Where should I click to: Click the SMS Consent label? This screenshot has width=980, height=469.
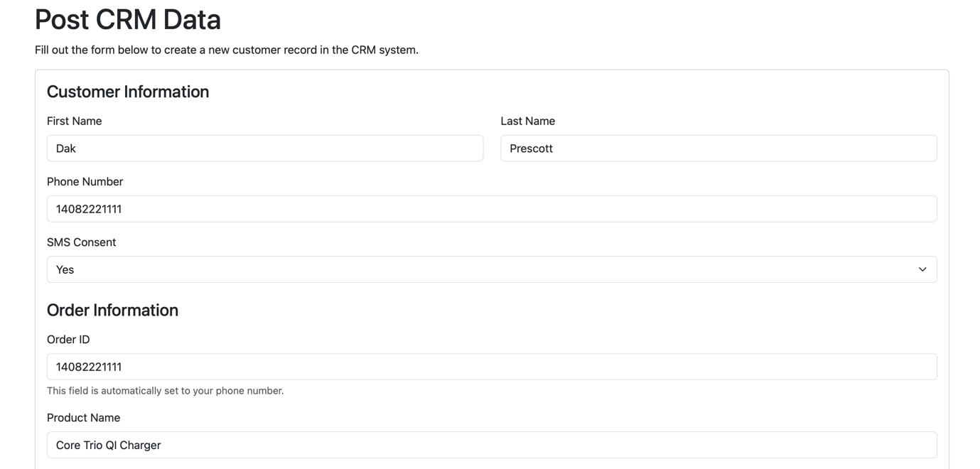82,242
